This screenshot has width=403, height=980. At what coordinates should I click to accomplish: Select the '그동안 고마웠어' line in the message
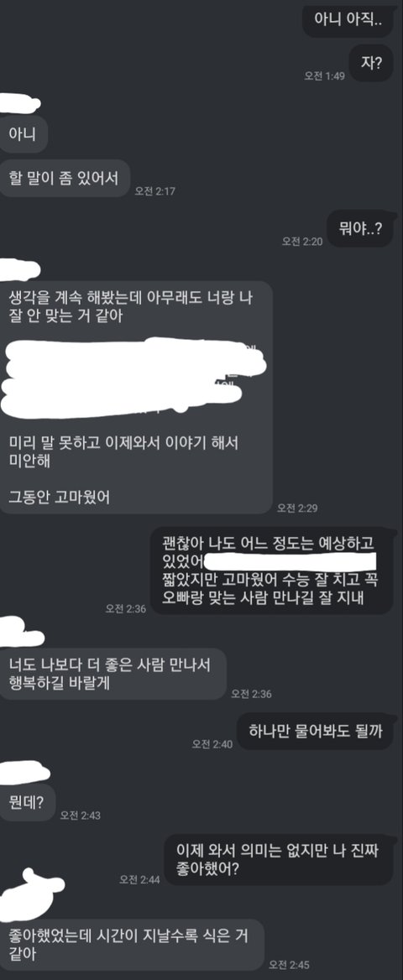(60, 496)
